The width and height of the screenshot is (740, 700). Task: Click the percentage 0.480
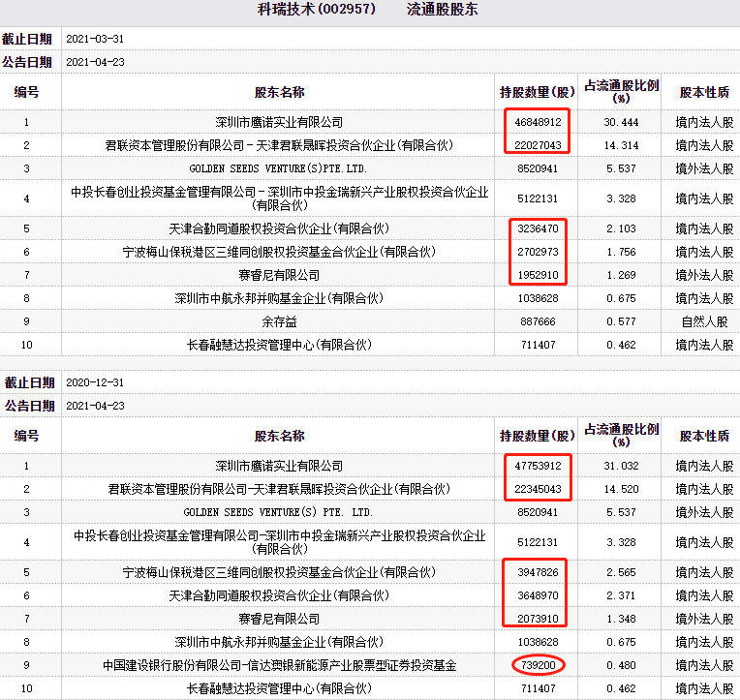(621, 665)
